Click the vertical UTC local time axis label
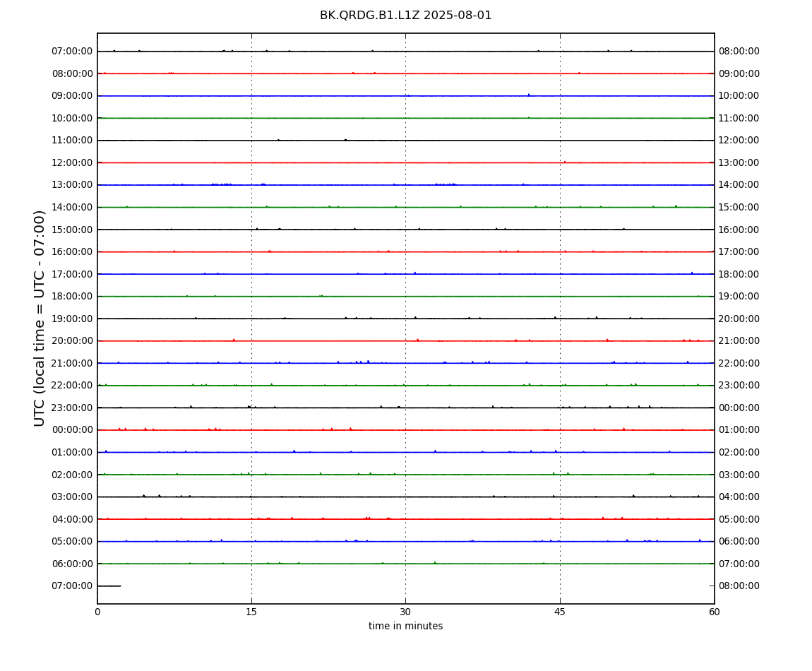Image resolution: width=812 pixels, height=671 pixels. 40,319
